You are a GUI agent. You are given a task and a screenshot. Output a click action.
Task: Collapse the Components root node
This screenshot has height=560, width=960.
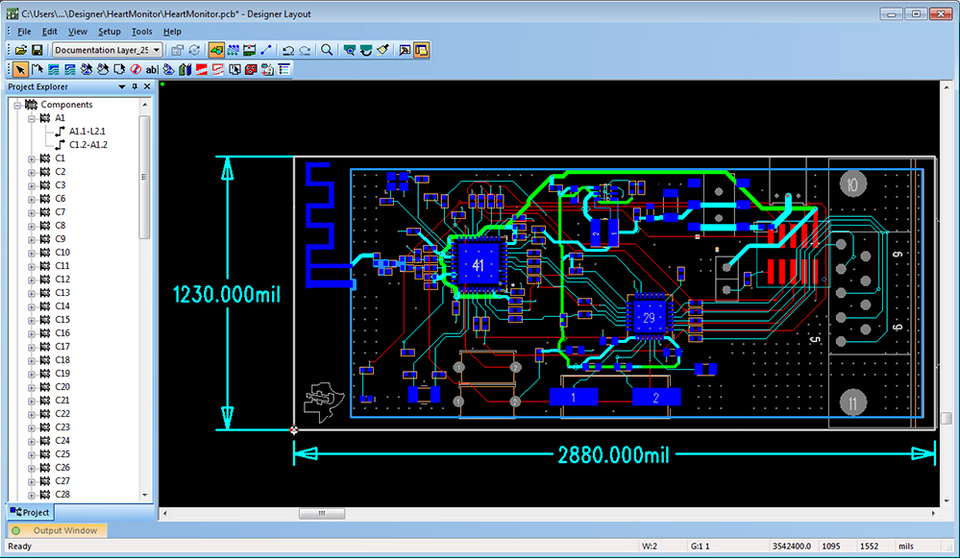[x=17, y=106]
